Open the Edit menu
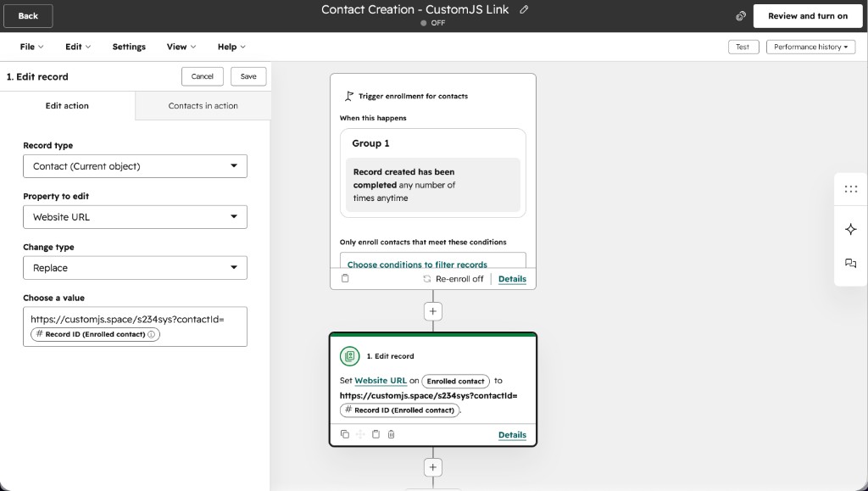 point(77,47)
